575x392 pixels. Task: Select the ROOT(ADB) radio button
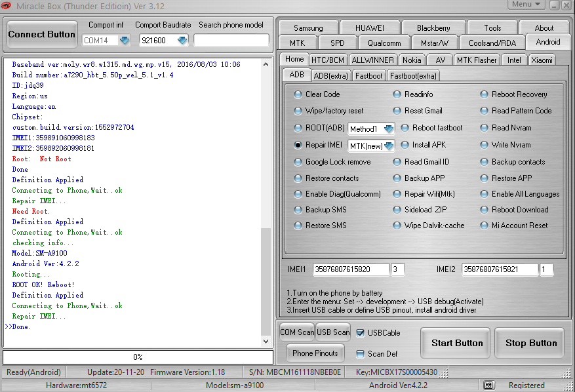pos(298,128)
